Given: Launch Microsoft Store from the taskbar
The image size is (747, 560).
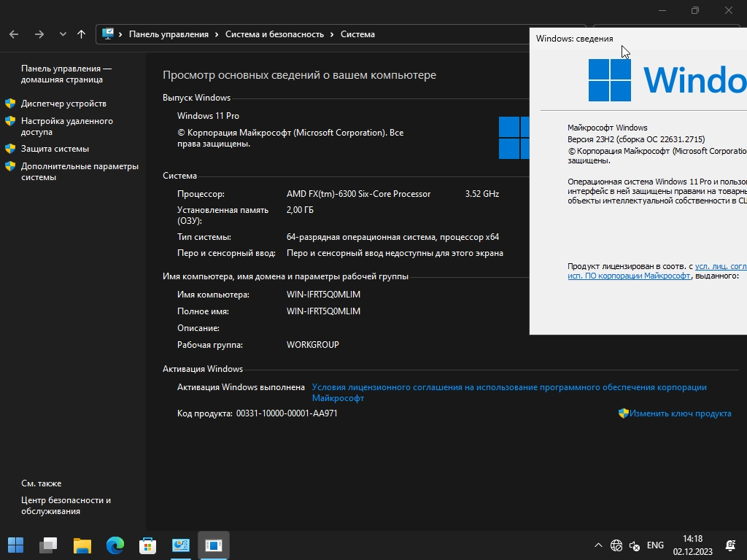Looking at the screenshot, I should click(x=148, y=545).
